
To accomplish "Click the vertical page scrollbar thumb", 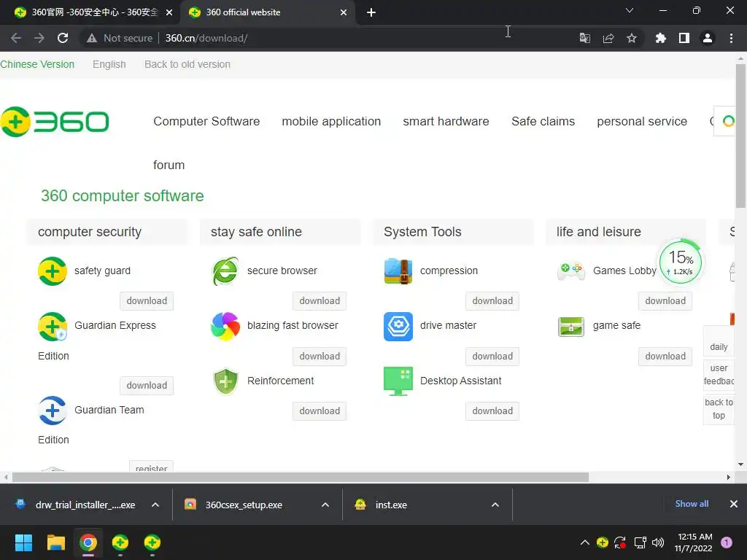I will tap(740, 136).
